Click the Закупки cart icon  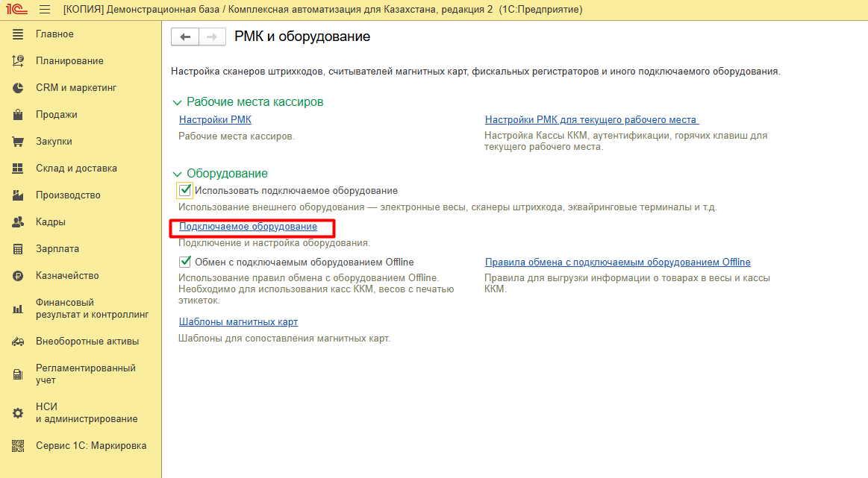point(19,142)
